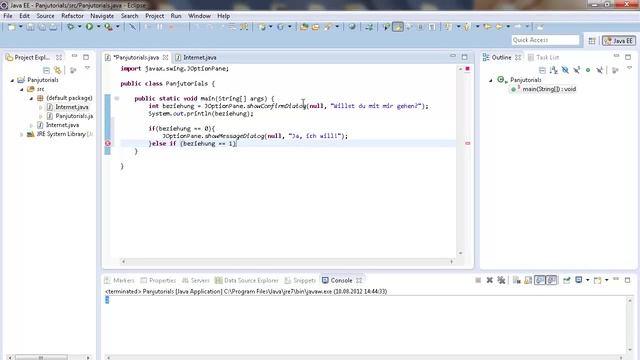Click the error marker on else-if line
The height and width of the screenshot is (360, 640).
coord(108,144)
